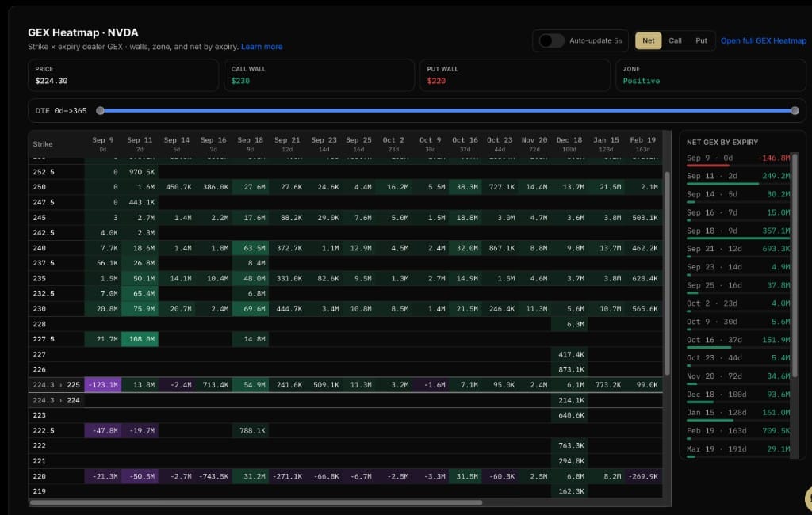812x515 pixels.
Task: Select Mar 19 · 191d expiry row
Action: [738, 451]
